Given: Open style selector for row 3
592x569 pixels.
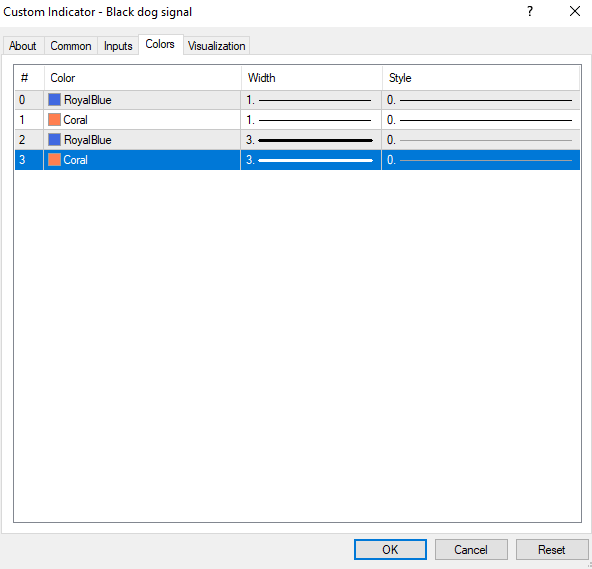Looking at the screenshot, I should pos(481,160).
